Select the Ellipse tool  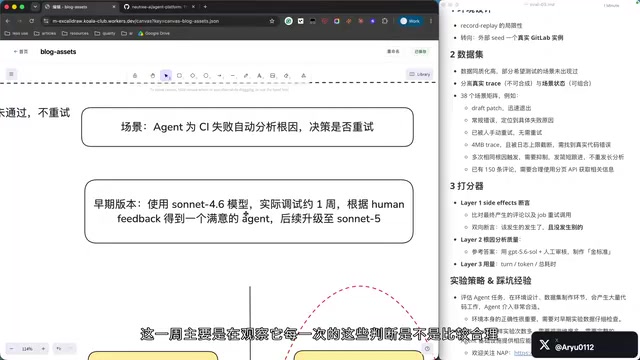point(206,76)
